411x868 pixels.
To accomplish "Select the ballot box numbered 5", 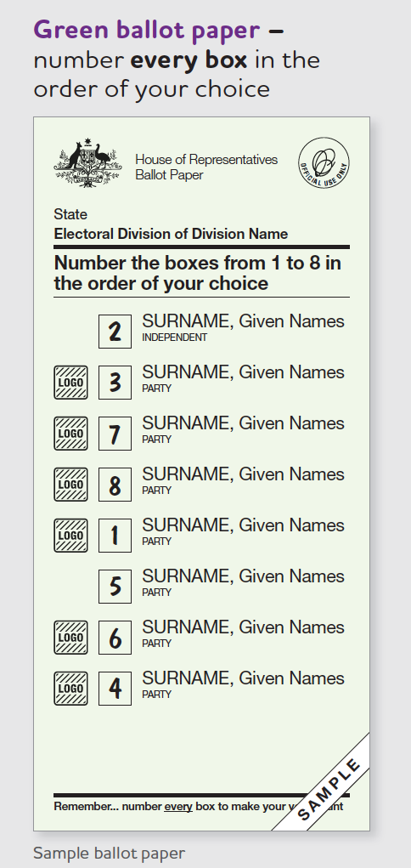I will point(115,587).
